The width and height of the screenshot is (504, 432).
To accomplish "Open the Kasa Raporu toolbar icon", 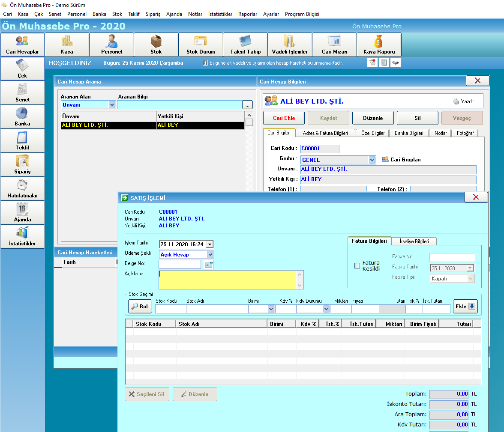I will (379, 45).
